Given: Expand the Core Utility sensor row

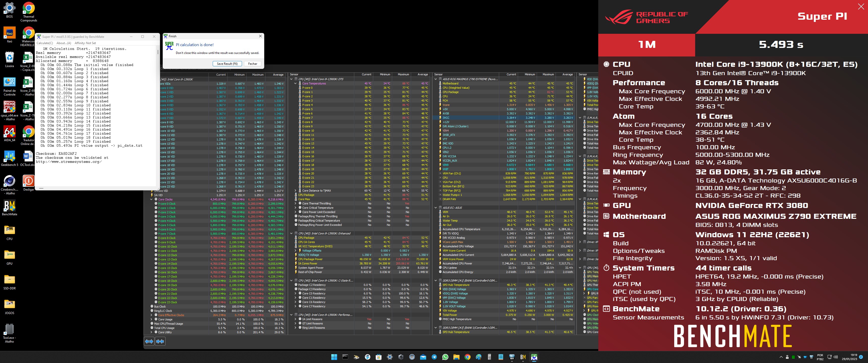Looking at the screenshot, I should [x=151, y=332].
